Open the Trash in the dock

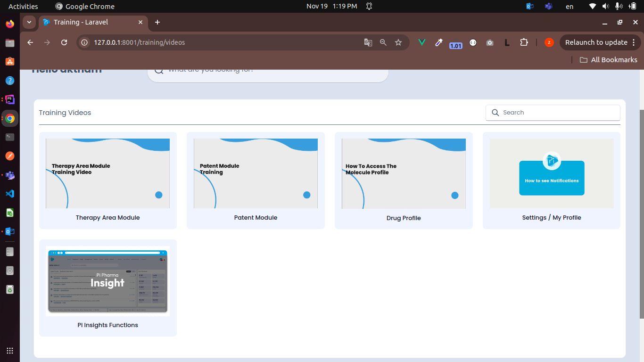(10, 289)
